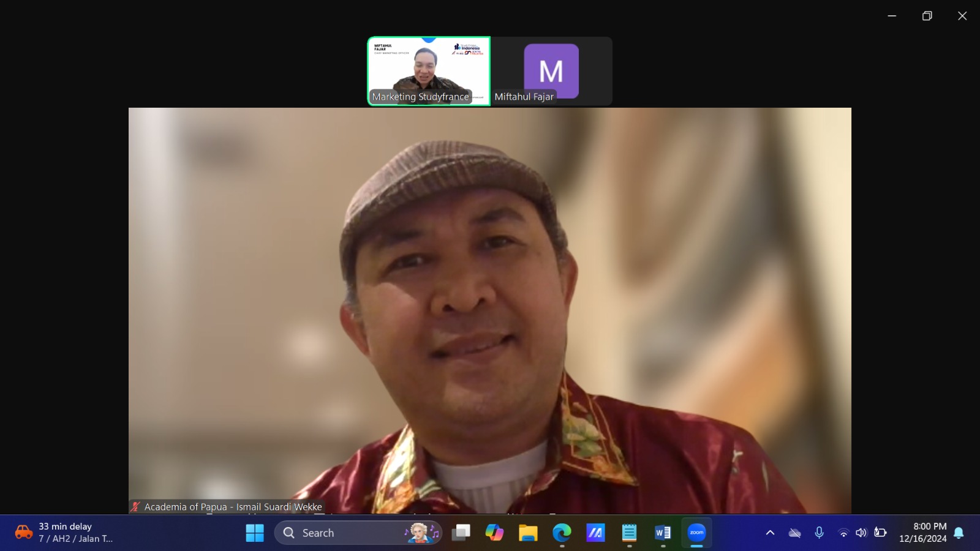Open Notepad from the taskbar

[629, 533]
